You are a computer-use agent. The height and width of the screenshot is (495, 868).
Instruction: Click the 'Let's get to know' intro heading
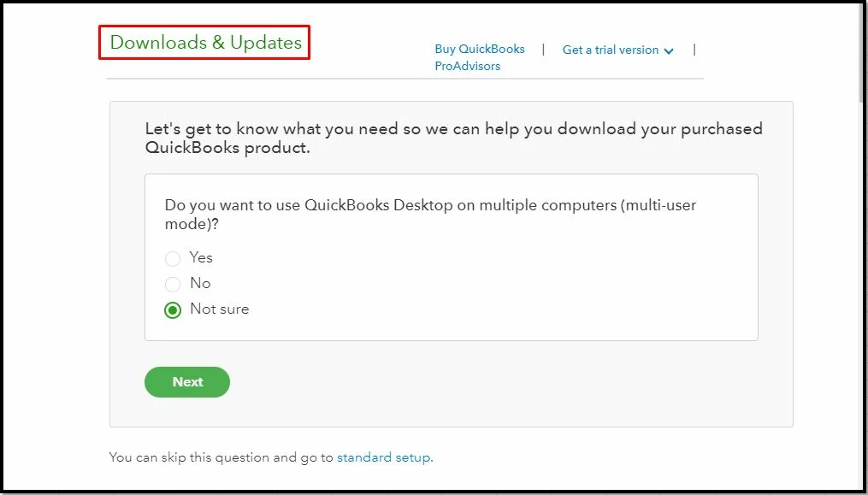pos(453,138)
